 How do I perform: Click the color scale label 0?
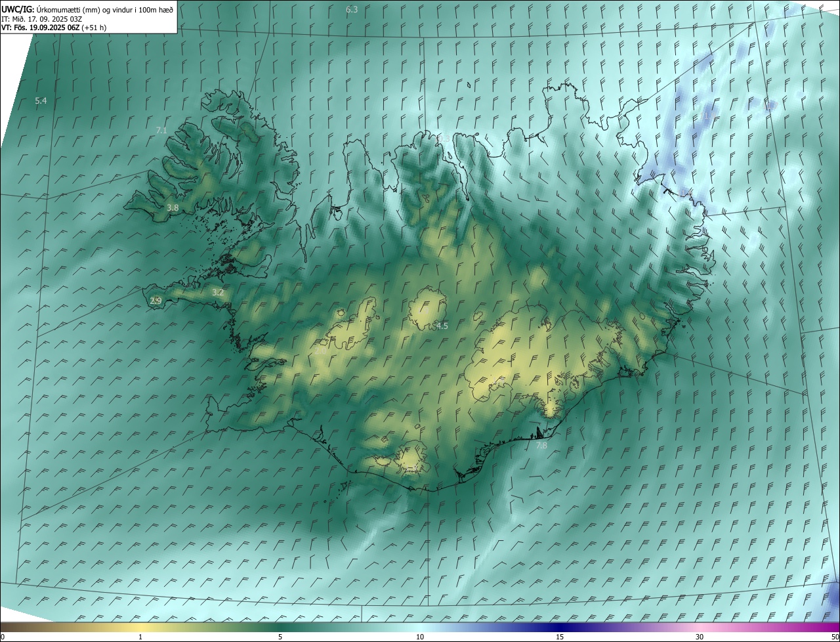click(x=3, y=637)
